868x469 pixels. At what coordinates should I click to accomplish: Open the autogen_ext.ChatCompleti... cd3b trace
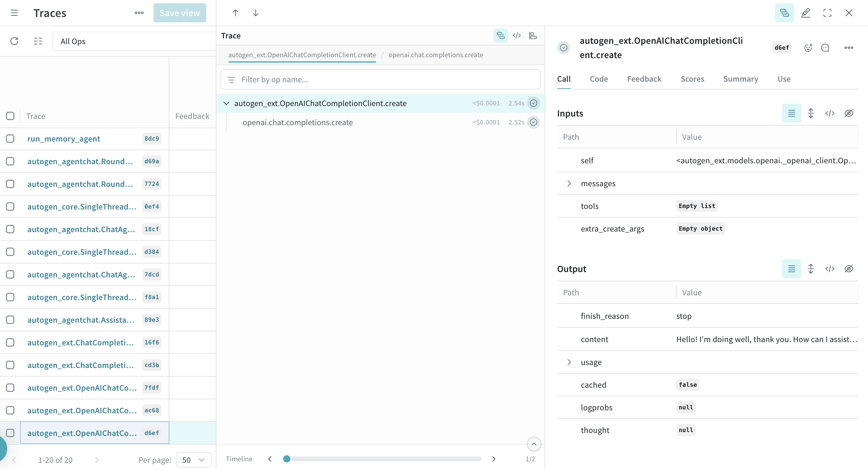(x=80, y=365)
